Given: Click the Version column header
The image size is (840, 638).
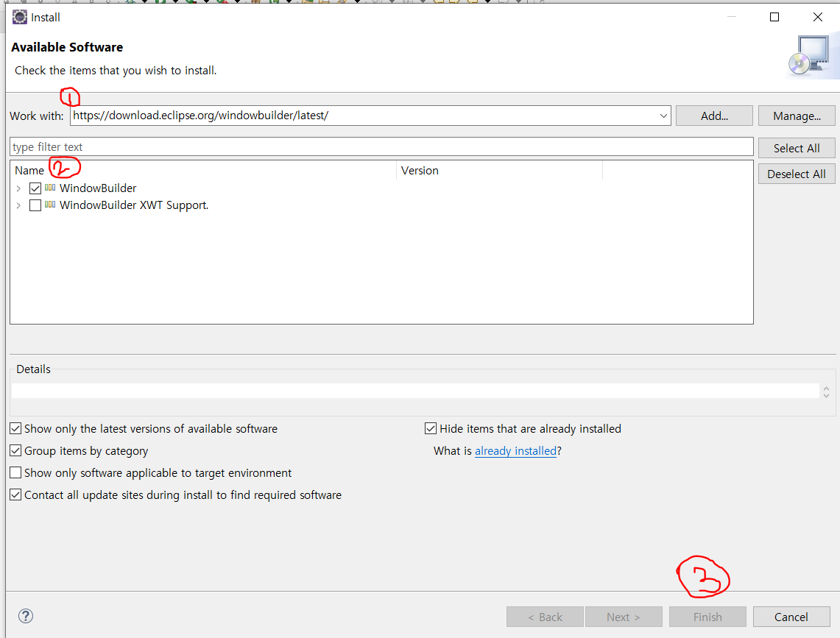Looking at the screenshot, I should click(499, 170).
